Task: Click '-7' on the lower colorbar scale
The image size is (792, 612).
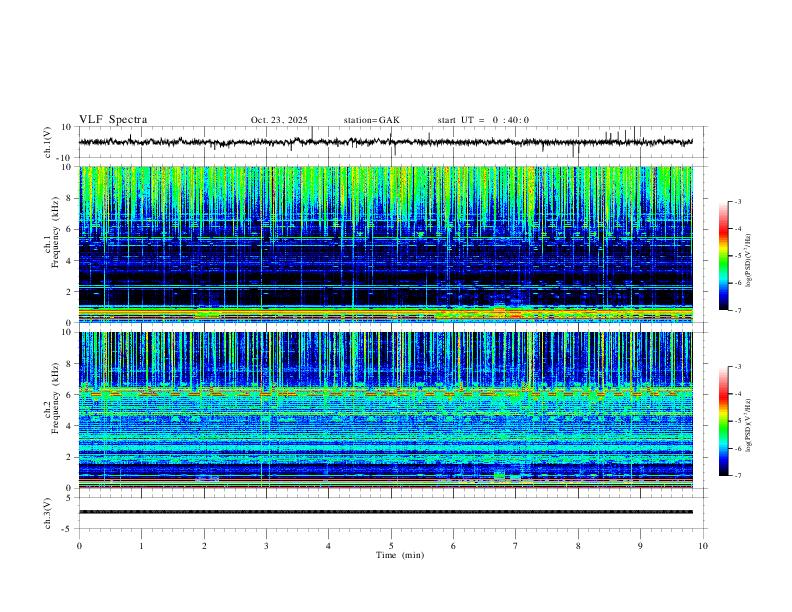Action: (x=737, y=476)
